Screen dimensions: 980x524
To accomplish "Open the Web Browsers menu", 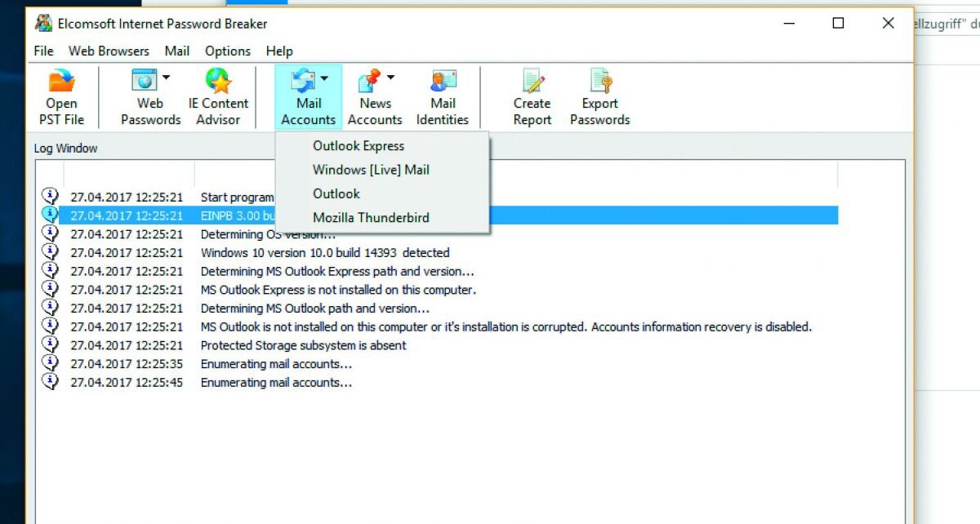I will tap(109, 51).
